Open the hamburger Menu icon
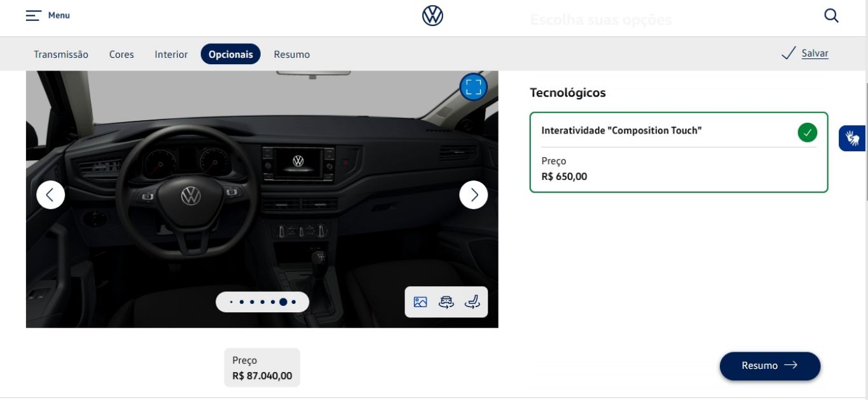The image size is (868, 400). pos(34,15)
